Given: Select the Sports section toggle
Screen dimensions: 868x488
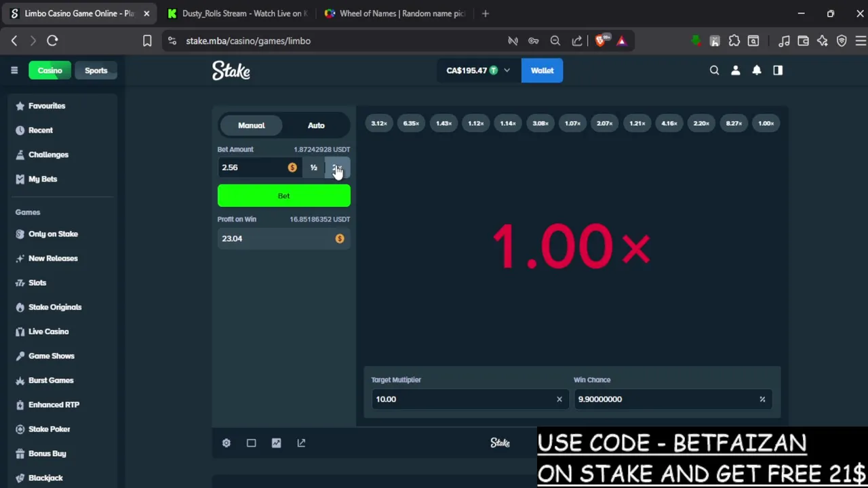Looking at the screenshot, I should point(96,70).
